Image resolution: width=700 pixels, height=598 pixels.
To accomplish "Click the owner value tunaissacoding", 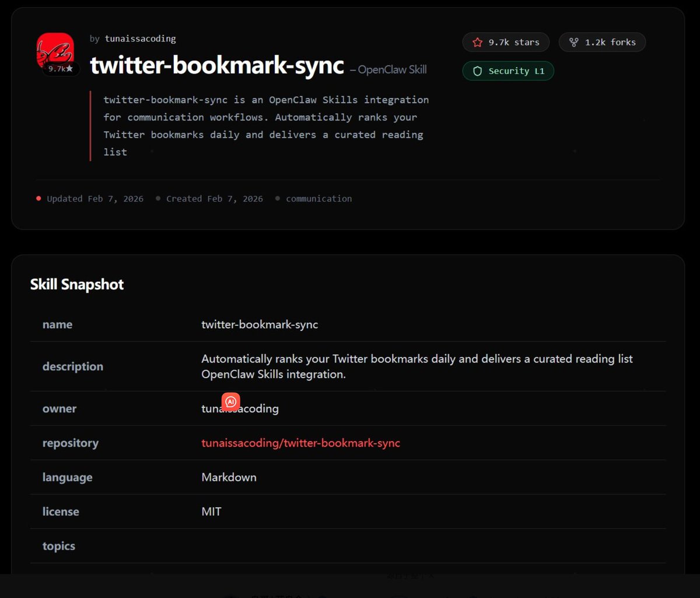I will [240, 409].
